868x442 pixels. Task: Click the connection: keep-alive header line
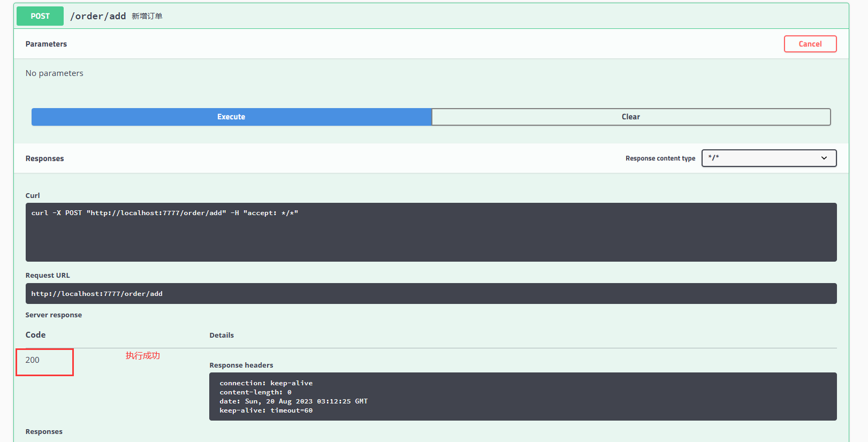coord(266,383)
